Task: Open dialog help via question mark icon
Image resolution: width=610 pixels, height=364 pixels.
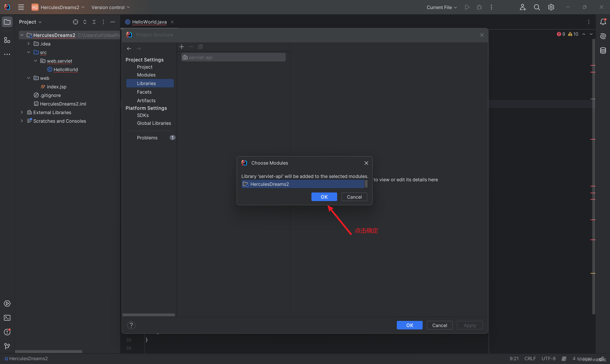Action: click(x=131, y=325)
